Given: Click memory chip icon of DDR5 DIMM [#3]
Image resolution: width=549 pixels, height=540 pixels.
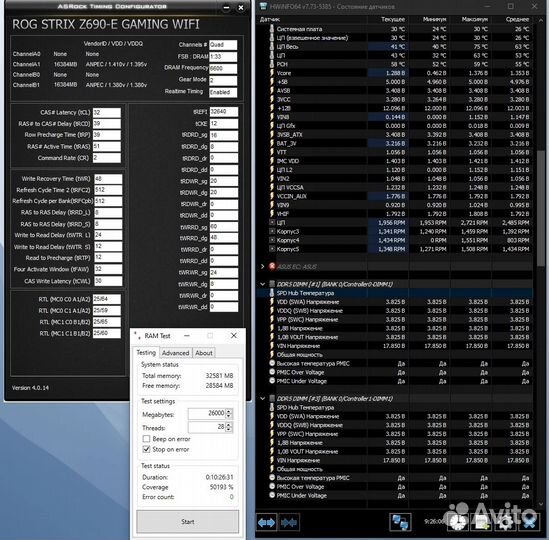Looking at the screenshot, I should [x=272, y=399].
